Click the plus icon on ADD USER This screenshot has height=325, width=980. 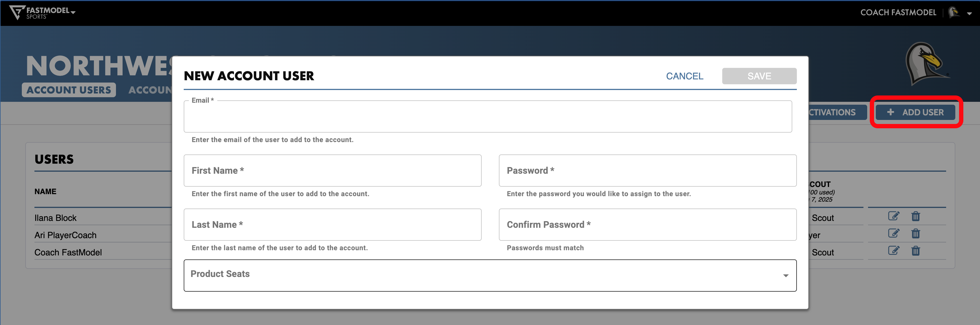point(891,112)
